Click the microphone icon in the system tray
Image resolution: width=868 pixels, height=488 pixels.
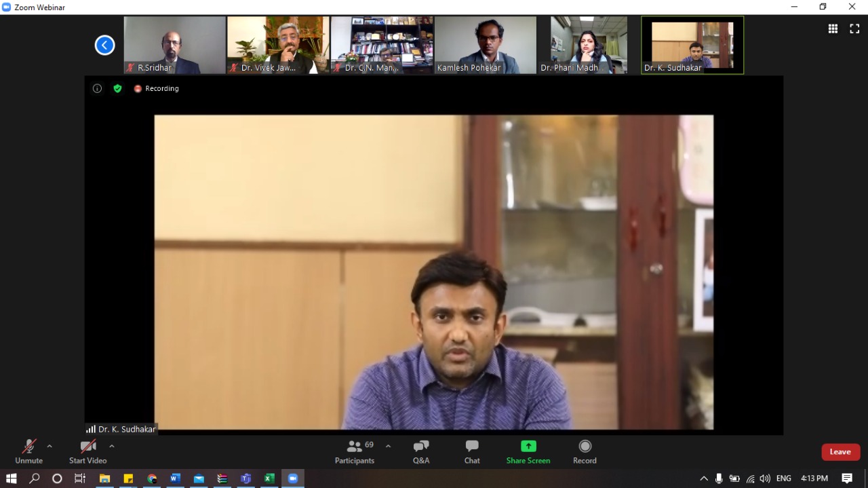point(719,478)
